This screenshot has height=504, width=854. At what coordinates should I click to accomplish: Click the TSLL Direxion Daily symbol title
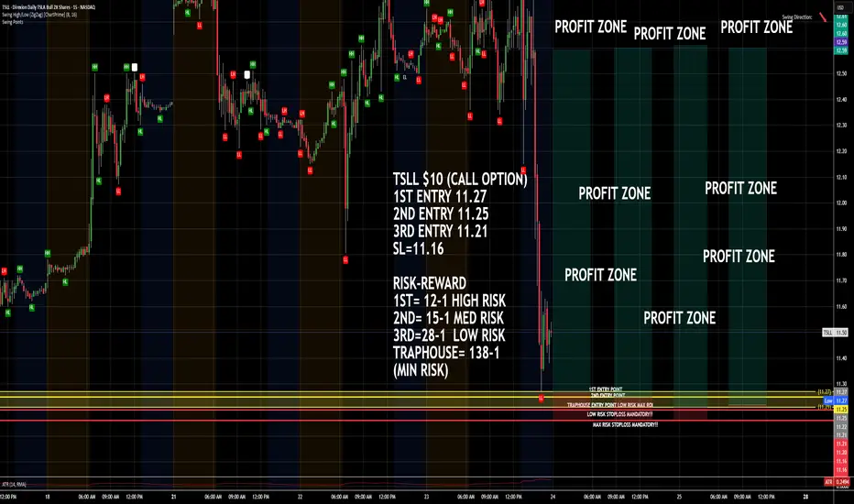pos(49,7)
